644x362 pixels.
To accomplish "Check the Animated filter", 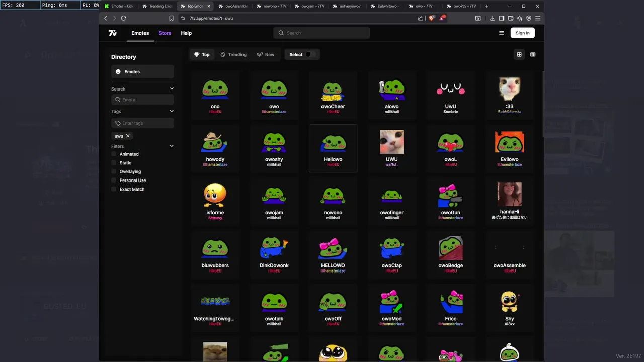I will (x=114, y=154).
